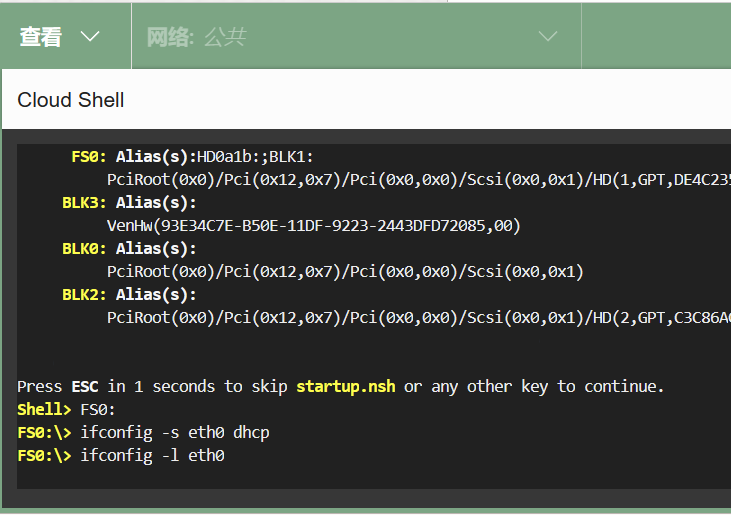Open the 查看 menu
731x515 pixels.
pos(41,37)
